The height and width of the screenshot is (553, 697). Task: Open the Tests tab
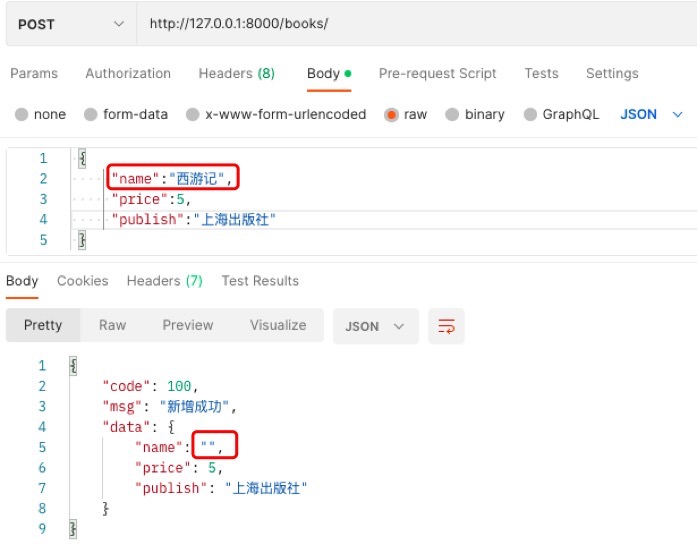click(541, 73)
